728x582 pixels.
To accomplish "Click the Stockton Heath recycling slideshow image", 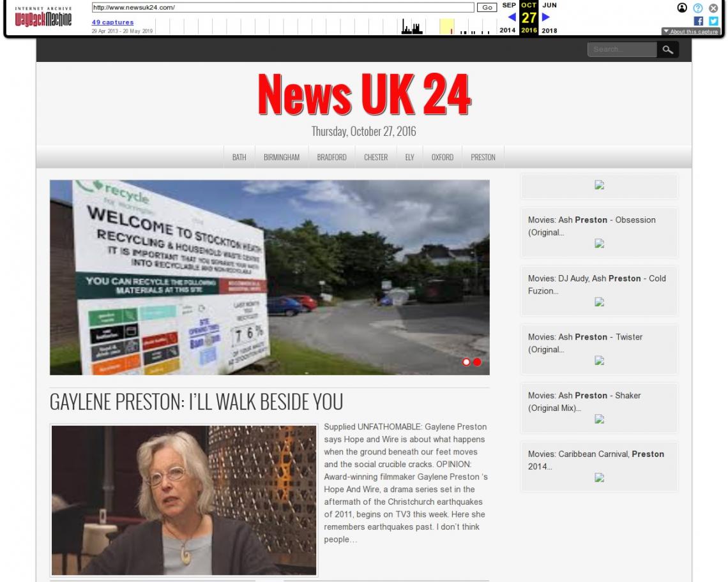I will (269, 278).
